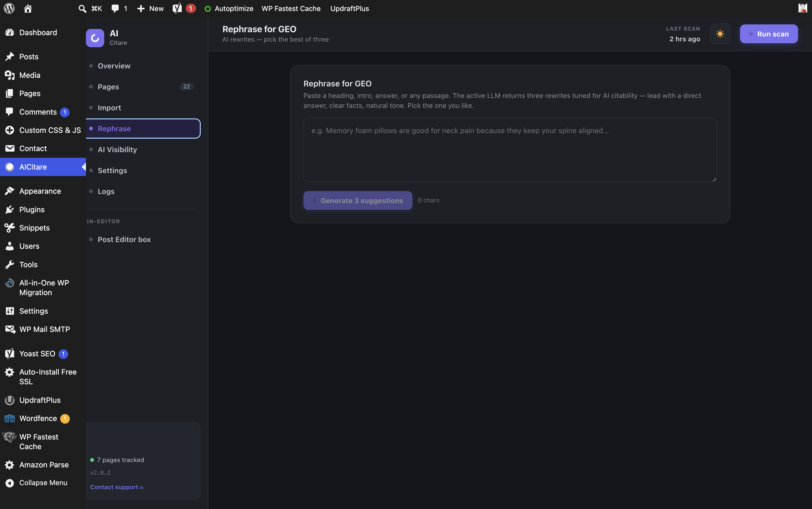This screenshot has height=509, width=812.
Task: Switch to the Import section
Action: [x=143, y=108]
